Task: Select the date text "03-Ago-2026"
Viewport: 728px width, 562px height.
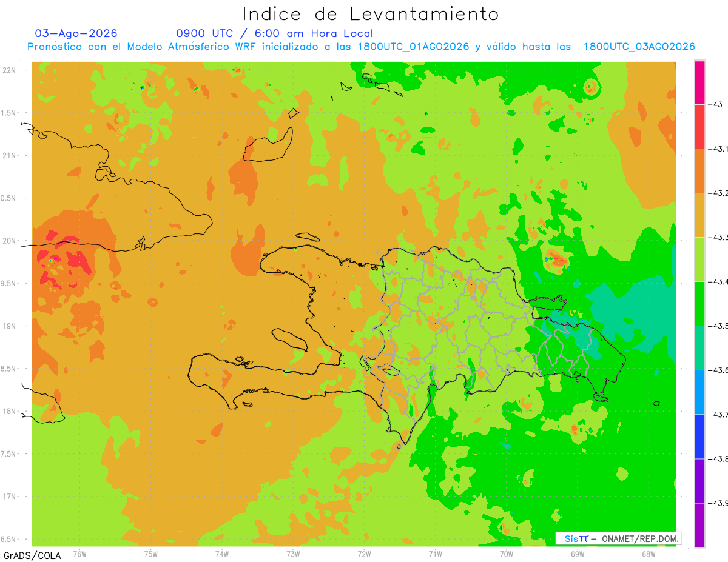Action: click(76, 33)
